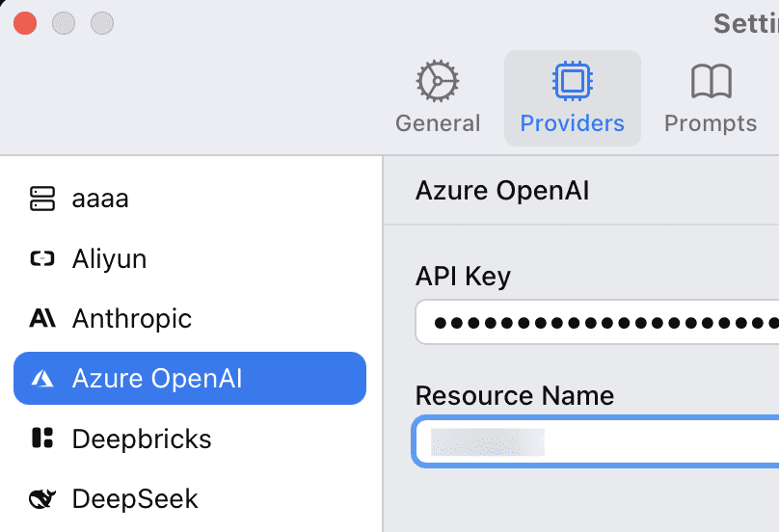
Task: Choose Aliyun from the provider list
Action: tap(190, 259)
